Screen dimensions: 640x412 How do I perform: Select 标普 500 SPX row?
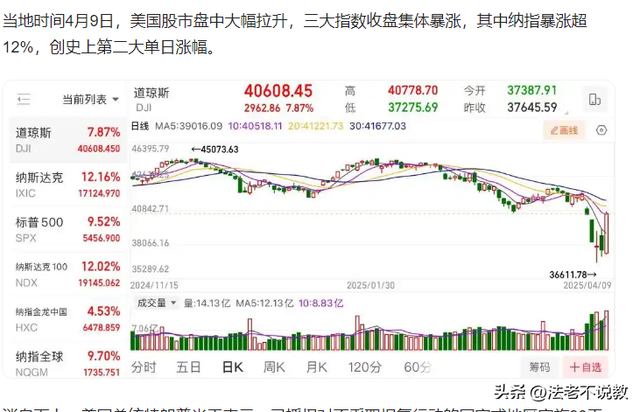click(x=68, y=229)
